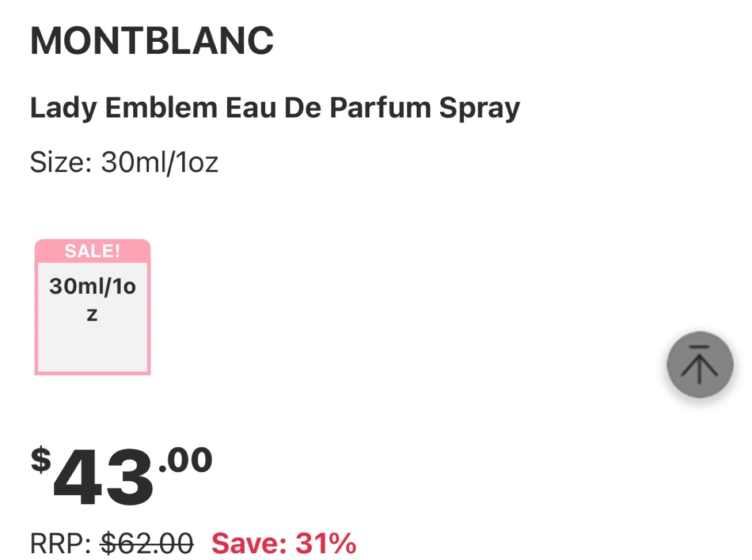The width and height of the screenshot is (752, 560).
Task: Click the red Save: 31% text
Action: [x=284, y=544]
